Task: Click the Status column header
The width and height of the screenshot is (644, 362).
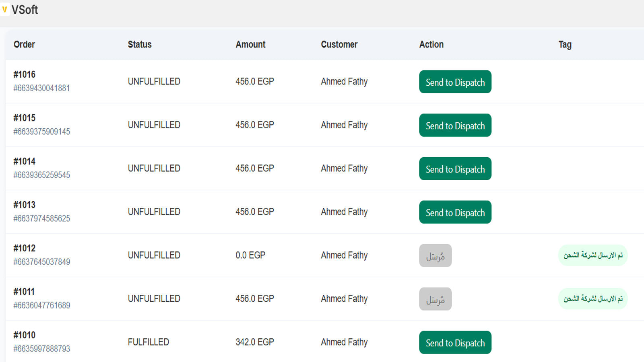Action: pyautogui.click(x=139, y=44)
